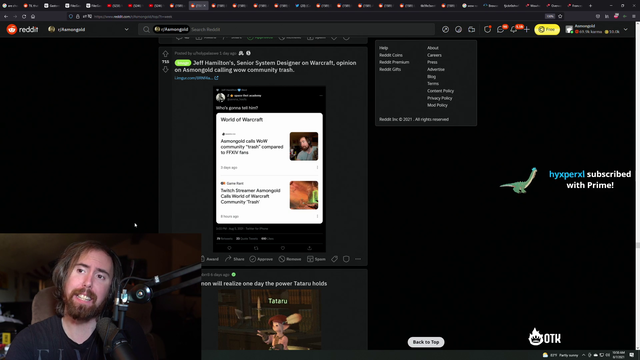
Task: Downvote the Jeff Hamilton post
Action: (165, 69)
